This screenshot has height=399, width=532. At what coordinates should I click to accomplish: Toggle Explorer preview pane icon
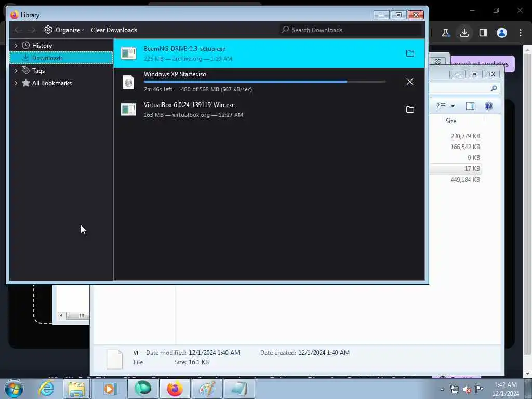click(x=470, y=106)
